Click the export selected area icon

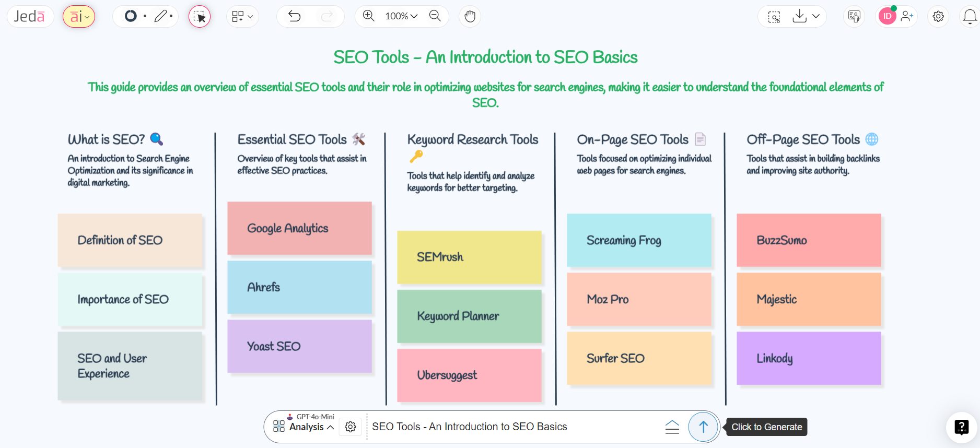tap(774, 17)
